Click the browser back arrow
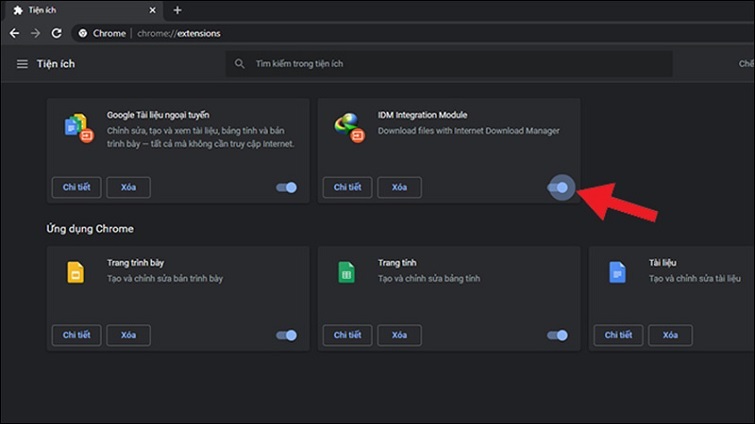755x424 pixels. [x=13, y=33]
